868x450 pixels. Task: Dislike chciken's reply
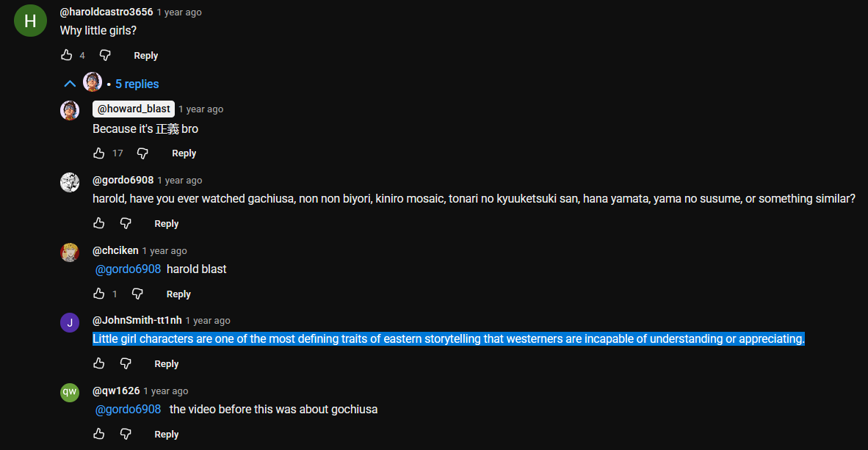[x=137, y=294]
